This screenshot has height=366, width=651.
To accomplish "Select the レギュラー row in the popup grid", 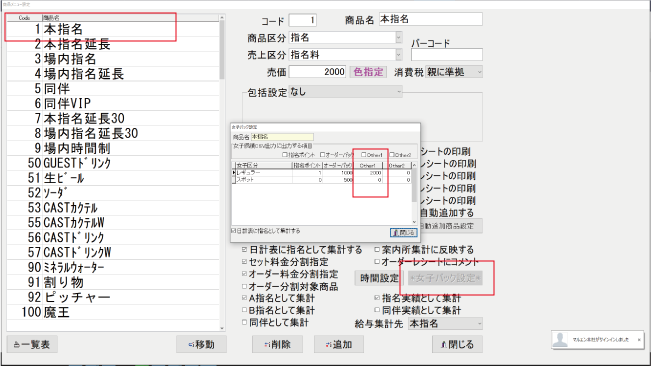I will pyautogui.click(x=322, y=173).
